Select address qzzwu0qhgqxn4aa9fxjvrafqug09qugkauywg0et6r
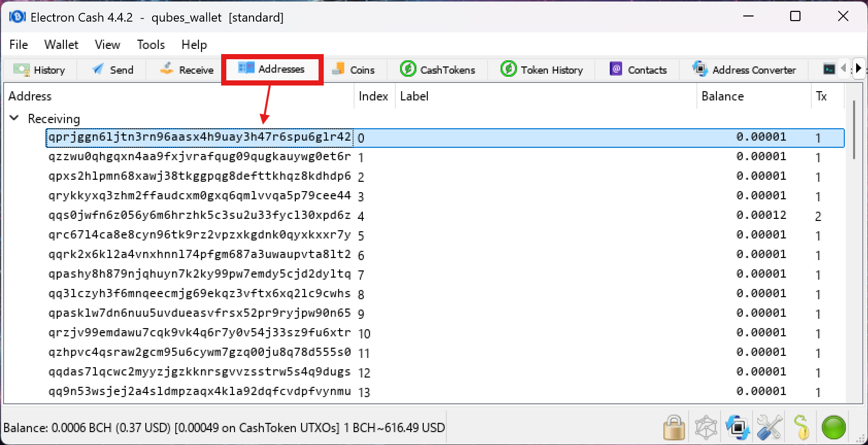 coord(199,157)
